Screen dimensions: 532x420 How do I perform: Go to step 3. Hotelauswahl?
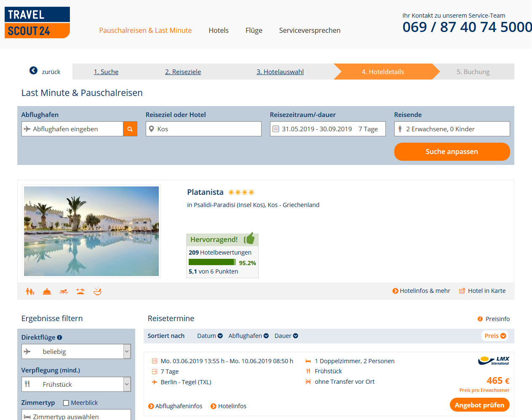[280, 72]
